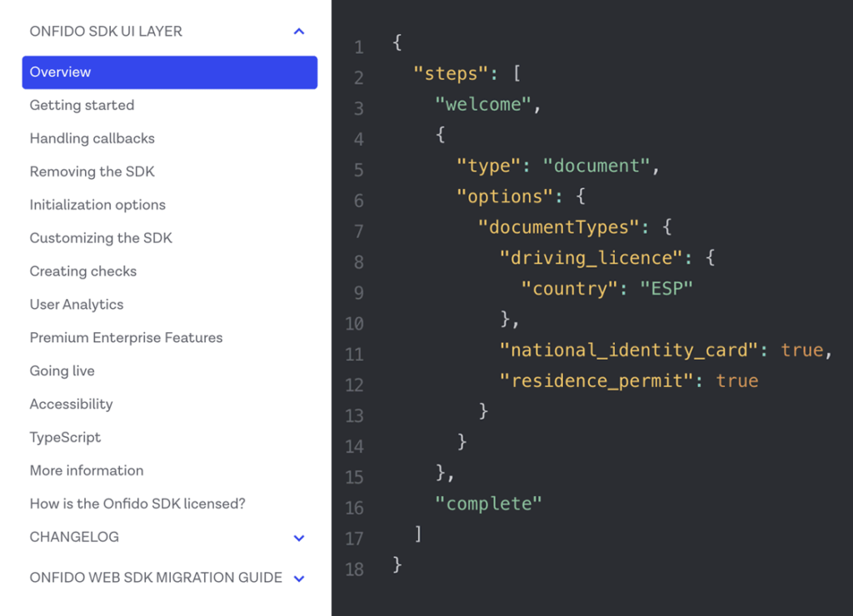Click line number 9 in gutter
This screenshot has width=853, height=616.
358,293
